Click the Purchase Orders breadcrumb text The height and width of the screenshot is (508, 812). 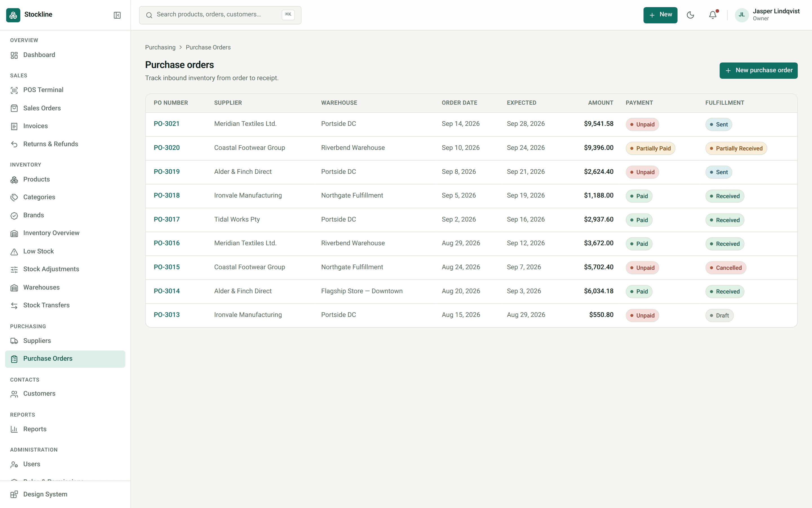pos(208,47)
